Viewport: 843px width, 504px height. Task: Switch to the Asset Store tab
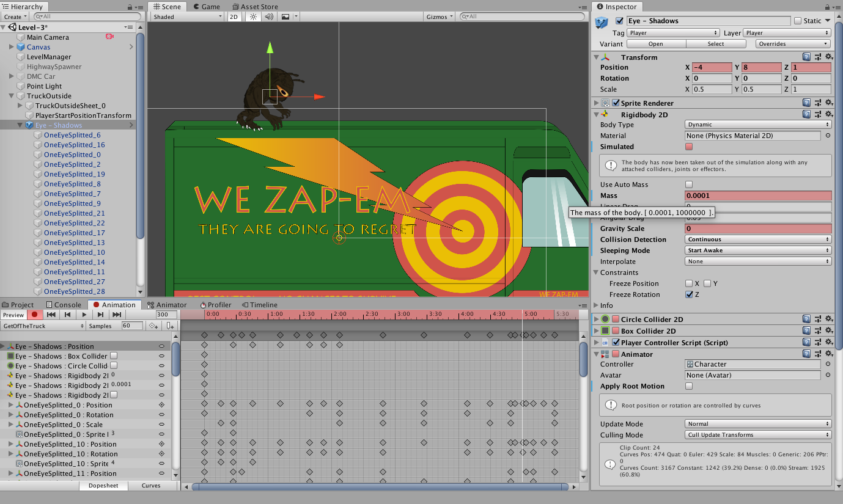255,7
